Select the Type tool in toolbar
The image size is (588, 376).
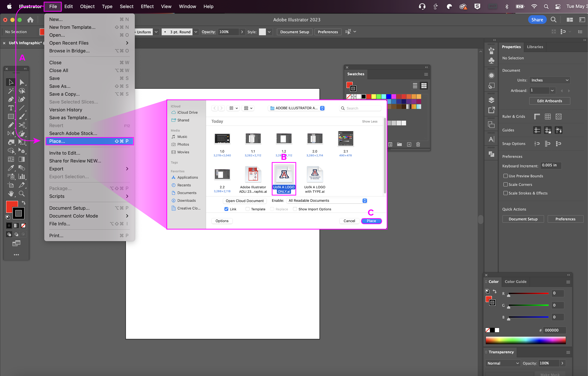pyautogui.click(x=11, y=108)
